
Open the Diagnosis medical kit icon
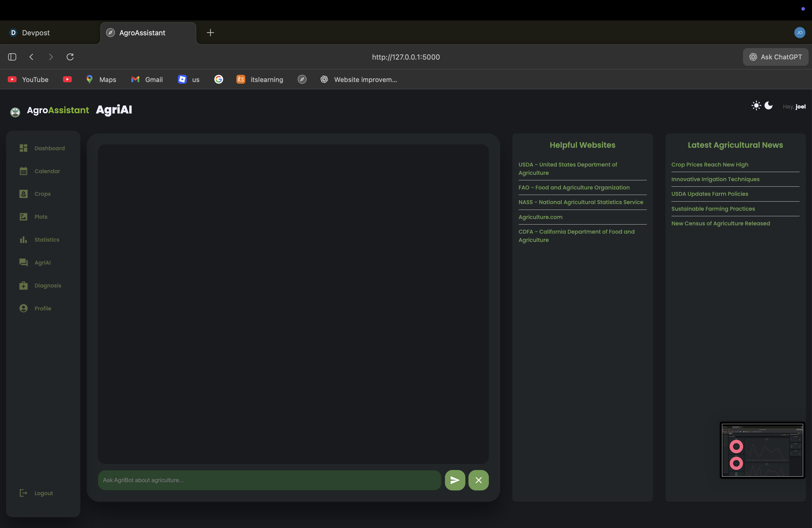click(23, 285)
